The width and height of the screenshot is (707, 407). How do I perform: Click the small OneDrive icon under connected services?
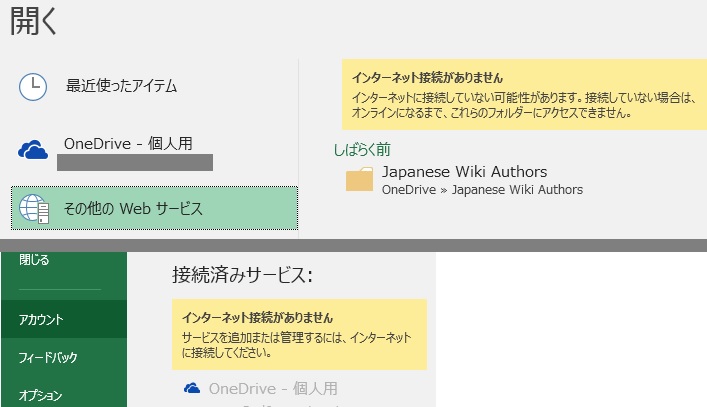tap(192, 388)
